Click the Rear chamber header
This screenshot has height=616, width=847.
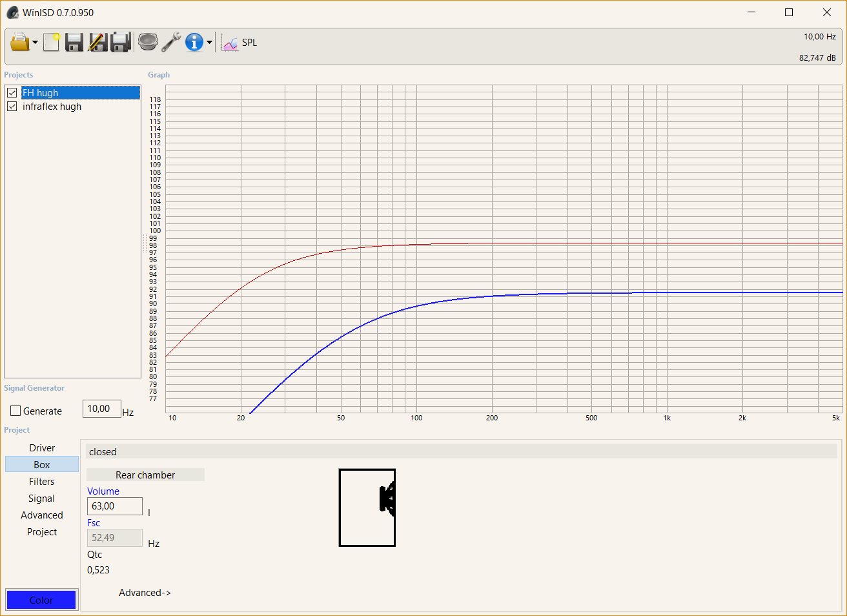145,475
